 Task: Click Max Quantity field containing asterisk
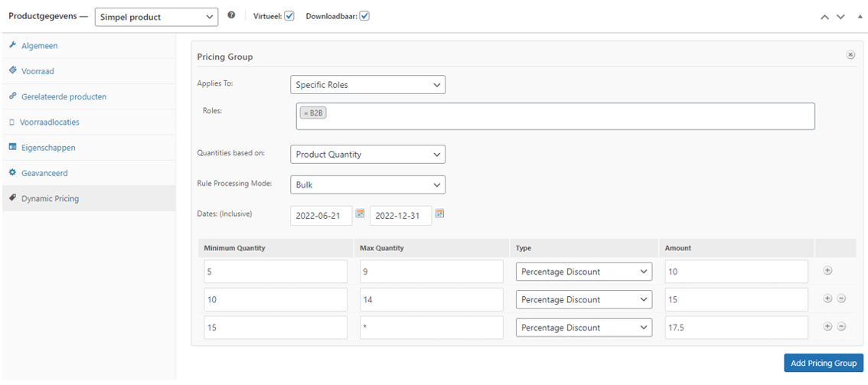click(x=431, y=328)
